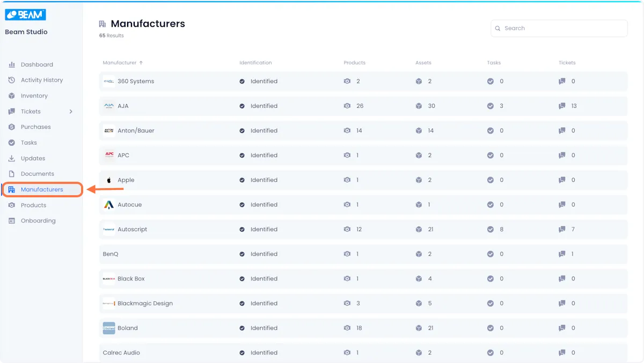644x363 pixels.
Task: Click the Black Box logo icon
Action: tap(109, 279)
